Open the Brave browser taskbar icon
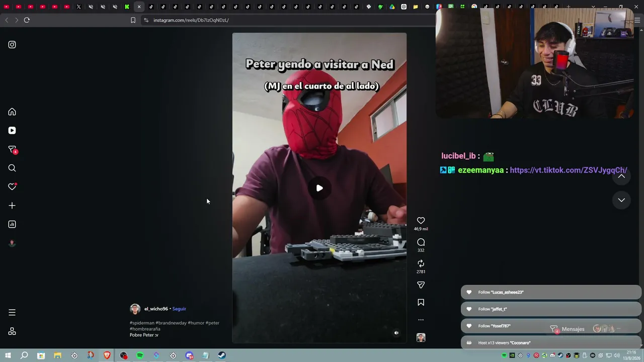The height and width of the screenshot is (362, 644). click(x=107, y=355)
